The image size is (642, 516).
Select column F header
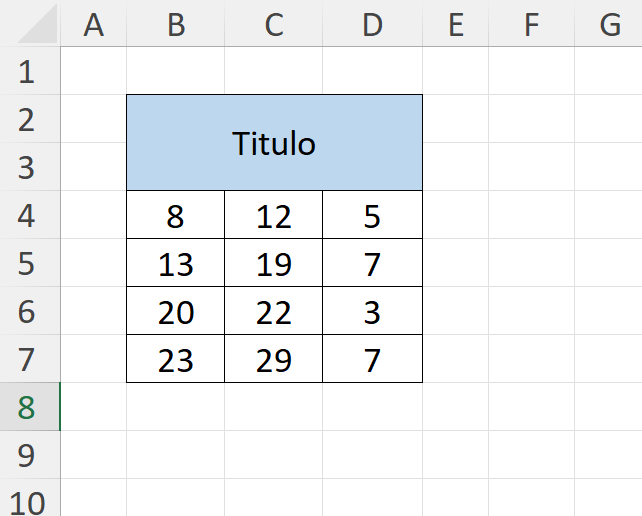click(x=531, y=25)
